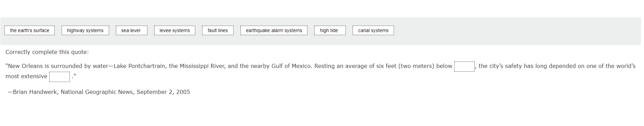Click the "fault lines" word tile
This screenshot has width=644, height=126.
click(218, 30)
